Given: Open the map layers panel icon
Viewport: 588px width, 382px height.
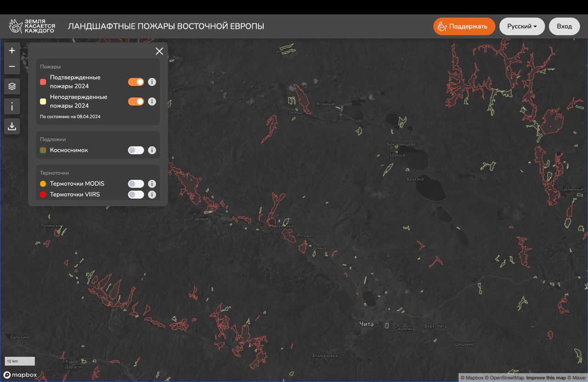Looking at the screenshot, I should 12,86.
